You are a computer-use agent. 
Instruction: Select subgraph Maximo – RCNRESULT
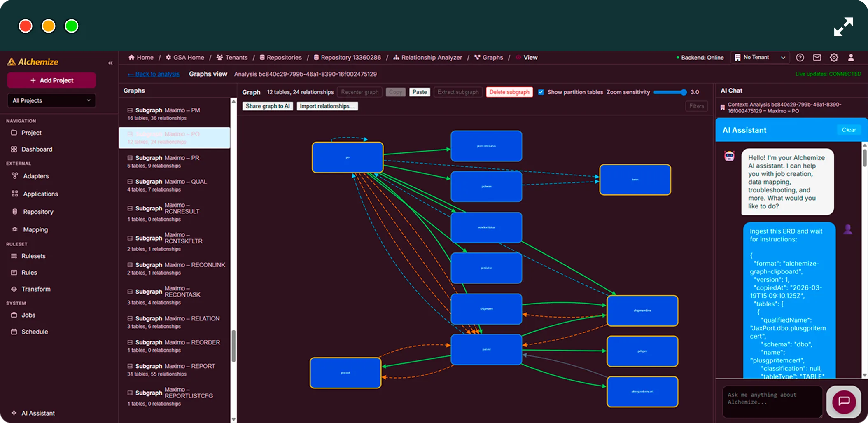coord(174,212)
